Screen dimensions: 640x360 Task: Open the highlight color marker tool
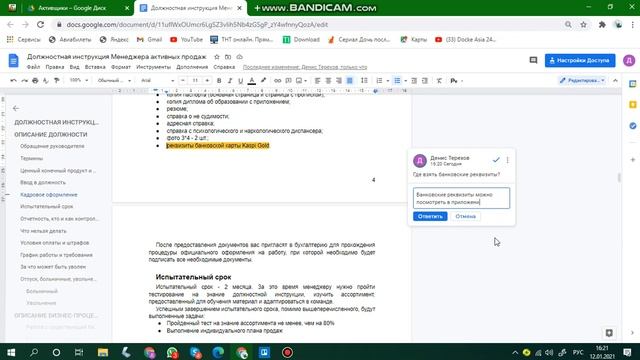pos(263,81)
